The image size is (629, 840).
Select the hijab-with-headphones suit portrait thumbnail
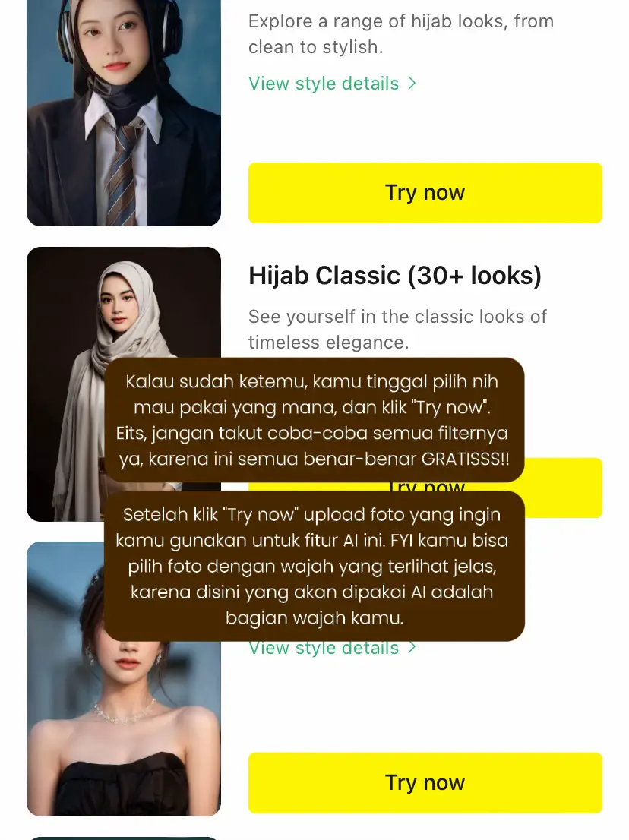124,112
